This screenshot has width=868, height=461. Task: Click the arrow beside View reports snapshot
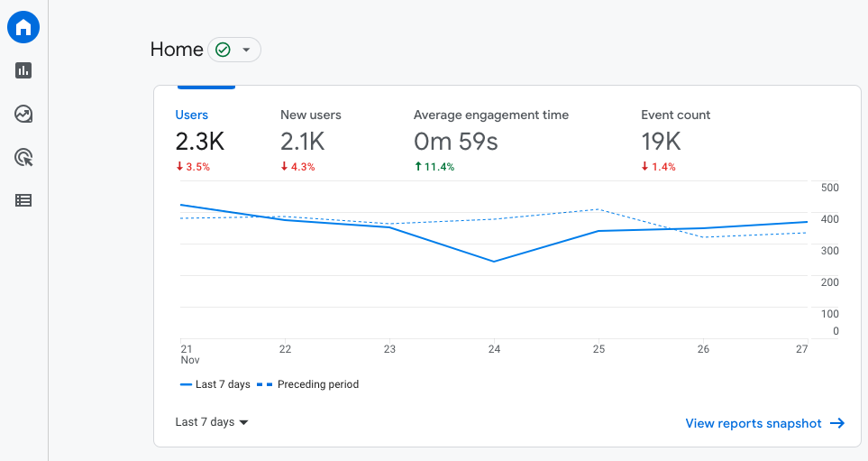(837, 423)
